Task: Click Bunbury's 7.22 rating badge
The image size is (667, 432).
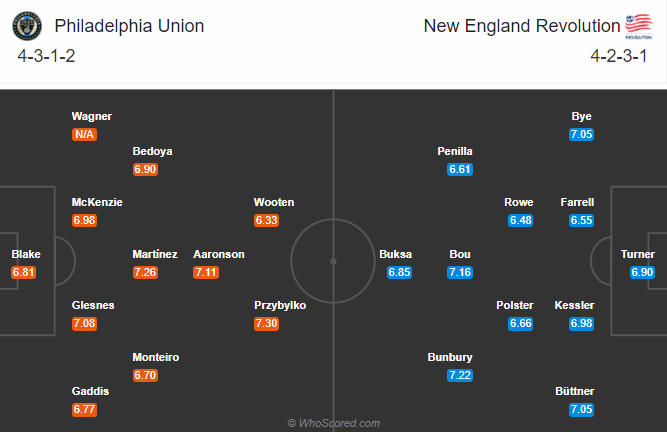Action: coord(460,375)
